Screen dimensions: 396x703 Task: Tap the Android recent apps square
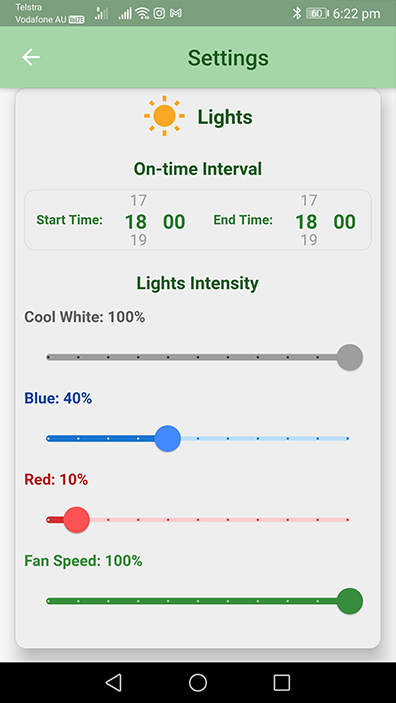[282, 682]
